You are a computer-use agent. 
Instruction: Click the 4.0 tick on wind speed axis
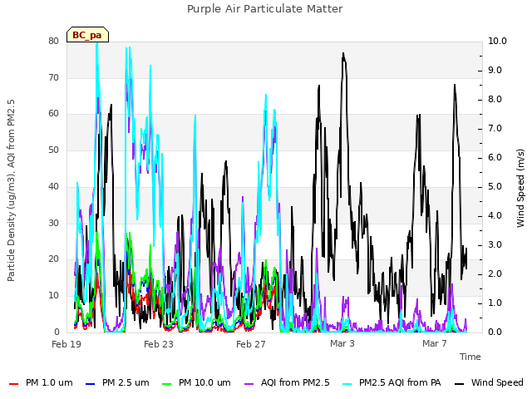(x=495, y=216)
